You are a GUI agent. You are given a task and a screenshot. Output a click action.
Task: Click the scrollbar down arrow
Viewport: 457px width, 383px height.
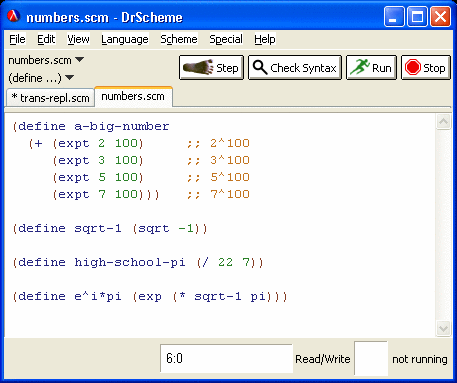tap(443, 329)
